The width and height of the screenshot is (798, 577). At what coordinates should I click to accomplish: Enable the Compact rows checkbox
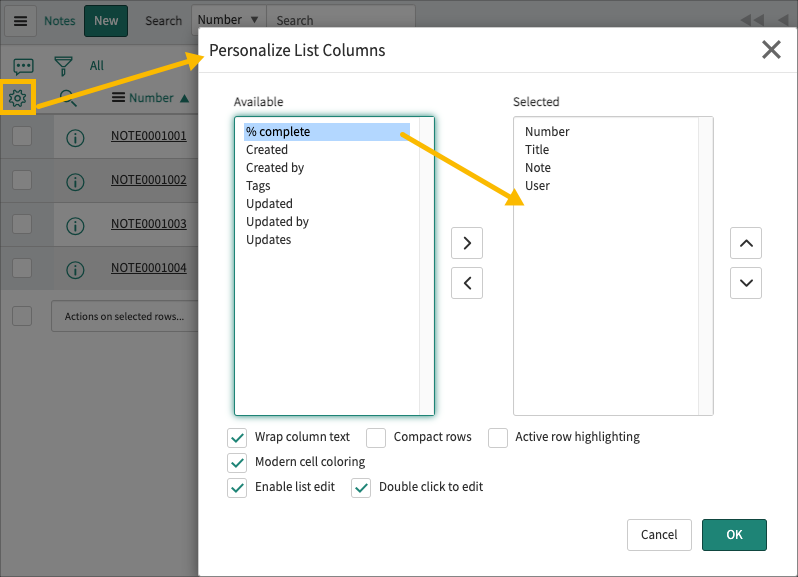376,437
